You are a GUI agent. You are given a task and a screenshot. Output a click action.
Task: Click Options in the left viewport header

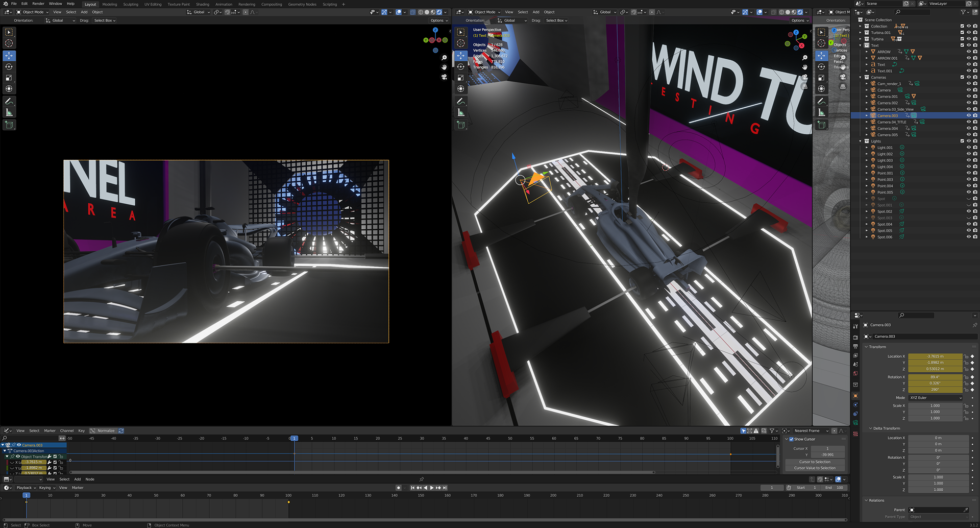click(x=439, y=20)
